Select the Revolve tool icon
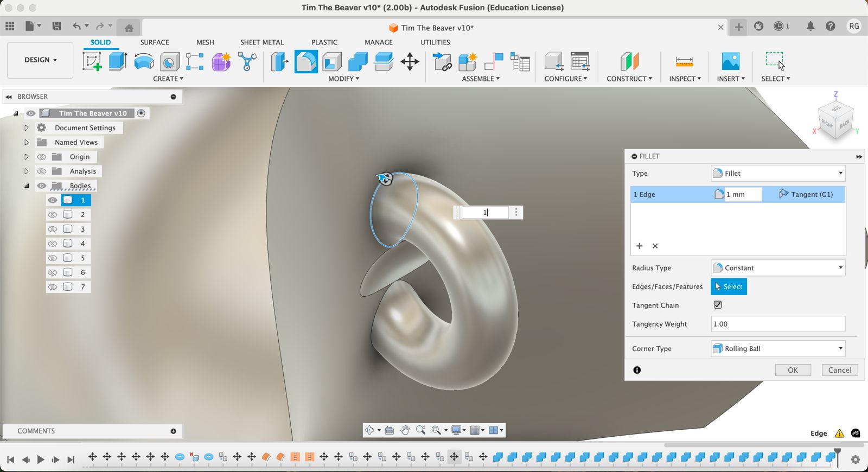868x472 pixels. (x=144, y=61)
